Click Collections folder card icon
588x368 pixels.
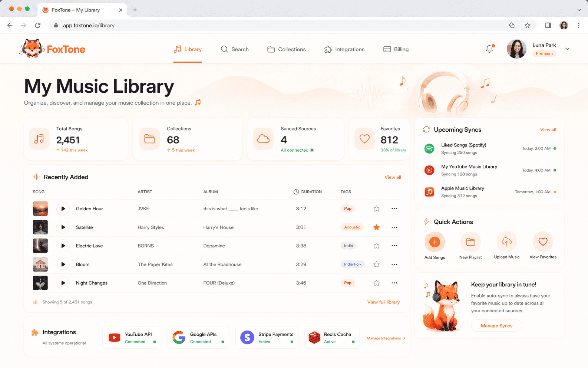[149, 139]
